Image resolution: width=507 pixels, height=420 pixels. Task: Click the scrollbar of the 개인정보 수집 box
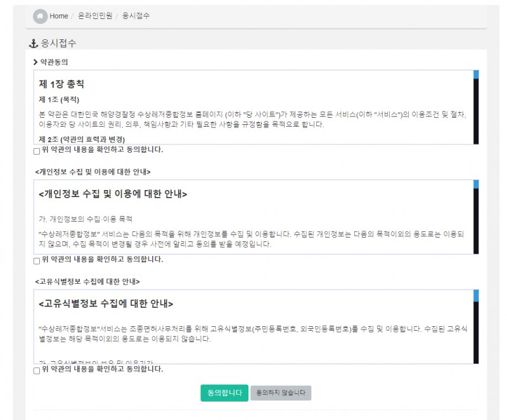(x=476, y=217)
